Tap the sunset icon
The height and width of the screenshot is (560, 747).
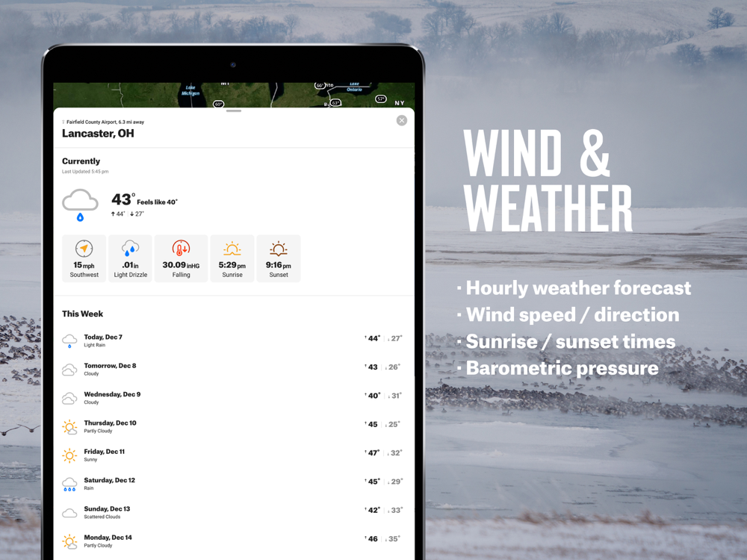tap(278, 249)
